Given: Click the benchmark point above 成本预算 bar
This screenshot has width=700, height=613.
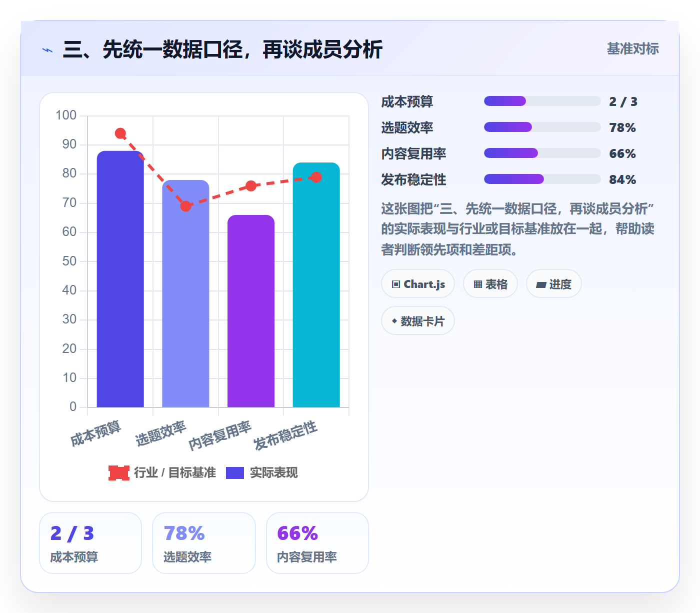Looking at the screenshot, I should click(120, 133).
